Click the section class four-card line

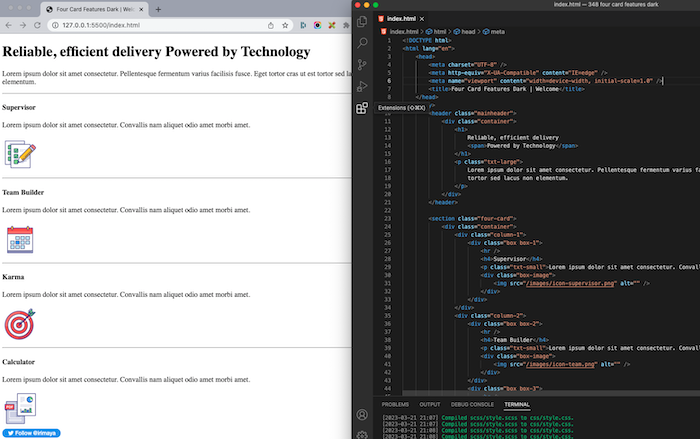tap(472, 218)
